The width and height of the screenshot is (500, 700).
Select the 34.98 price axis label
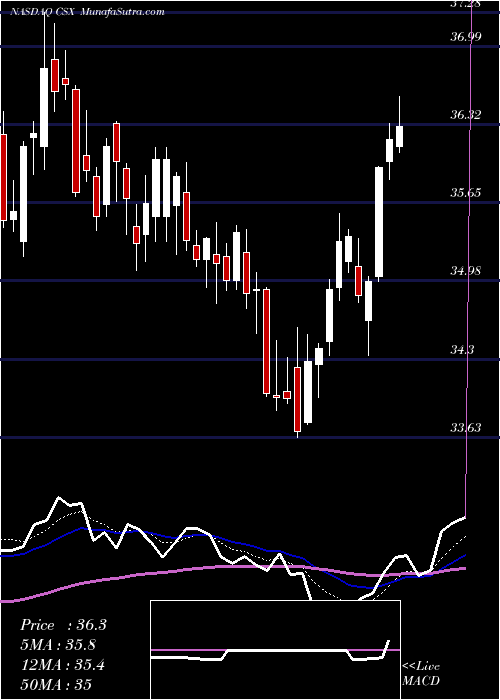[x=466, y=271]
